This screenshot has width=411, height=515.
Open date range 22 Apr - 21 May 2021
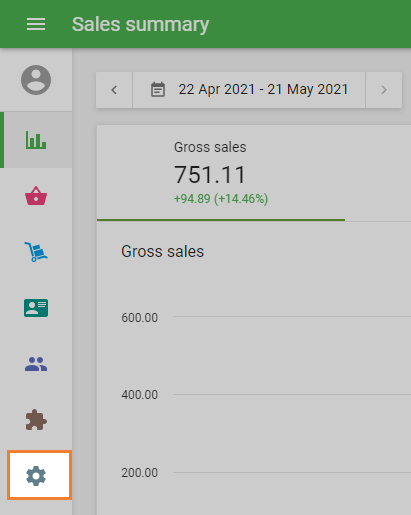249,90
